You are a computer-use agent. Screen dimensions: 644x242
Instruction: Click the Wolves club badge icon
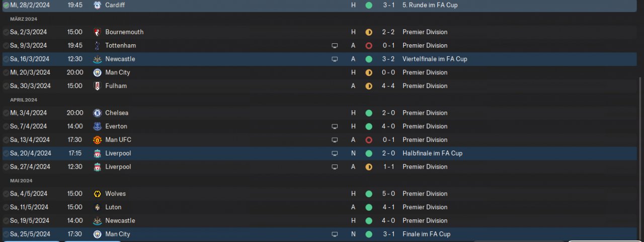(x=97, y=194)
